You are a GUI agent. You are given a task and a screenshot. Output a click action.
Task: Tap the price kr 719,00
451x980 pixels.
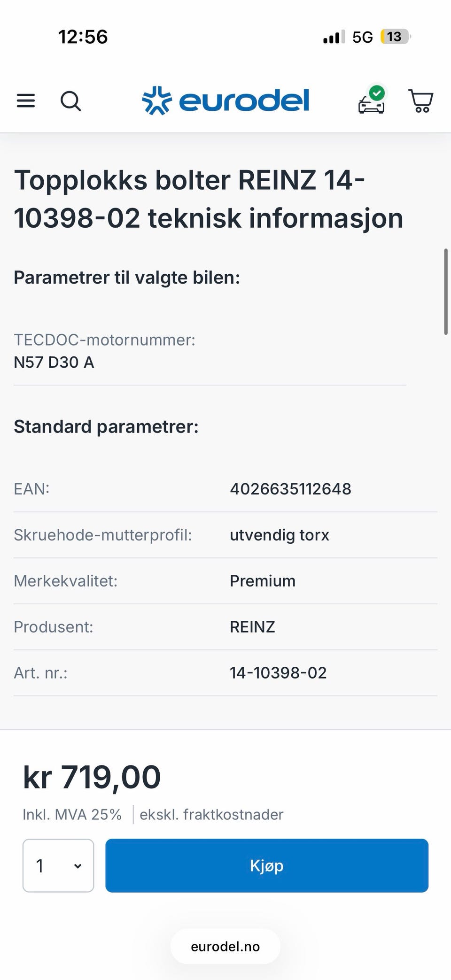tap(92, 777)
